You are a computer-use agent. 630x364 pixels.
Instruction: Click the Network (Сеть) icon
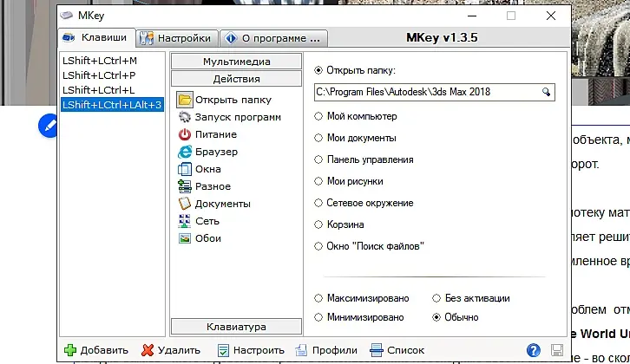[184, 221]
